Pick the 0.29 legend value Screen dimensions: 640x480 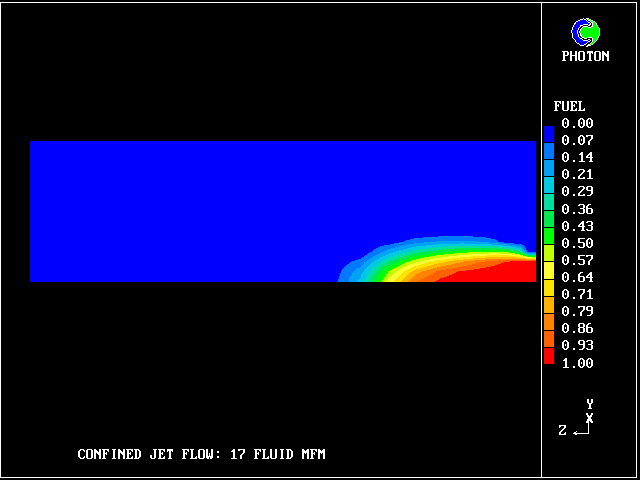[x=577, y=191]
